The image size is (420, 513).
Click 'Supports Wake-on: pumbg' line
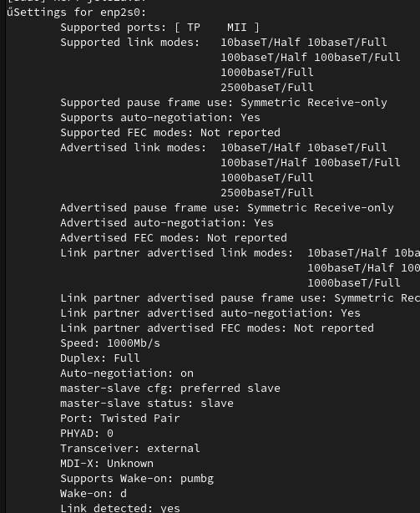(137, 479)
